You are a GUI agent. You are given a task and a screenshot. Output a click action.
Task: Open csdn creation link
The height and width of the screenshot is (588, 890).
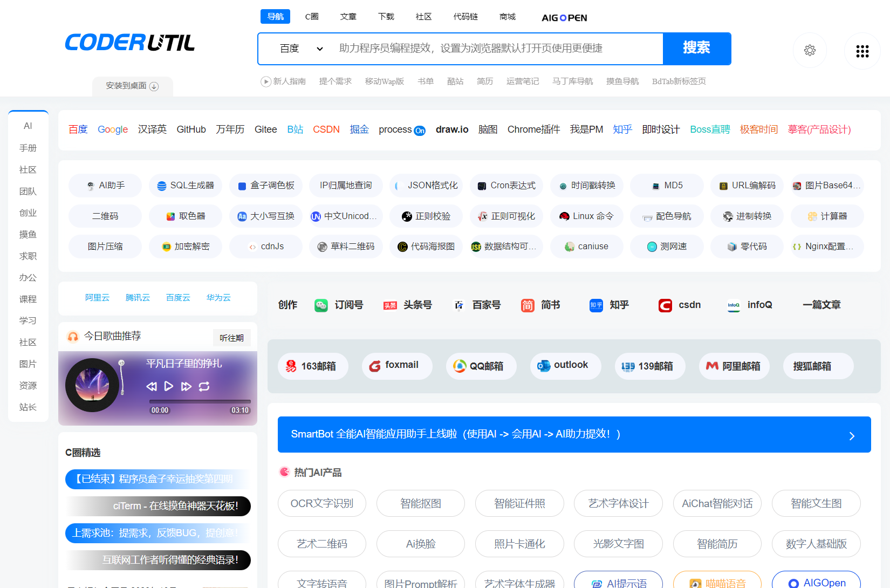tap(680, 305)
